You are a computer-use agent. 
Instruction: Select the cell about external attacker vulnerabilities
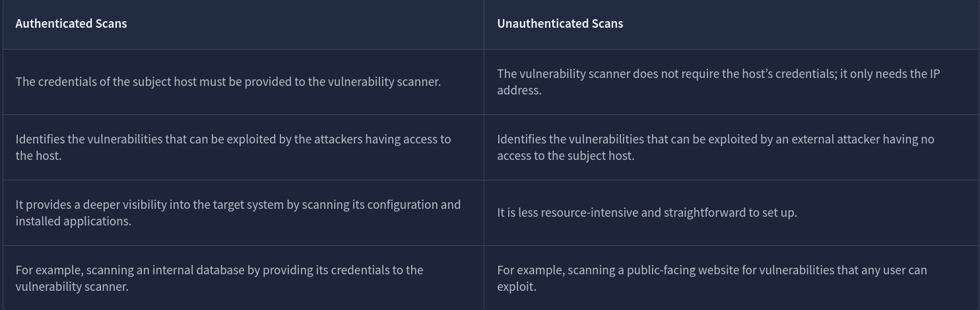715,147
